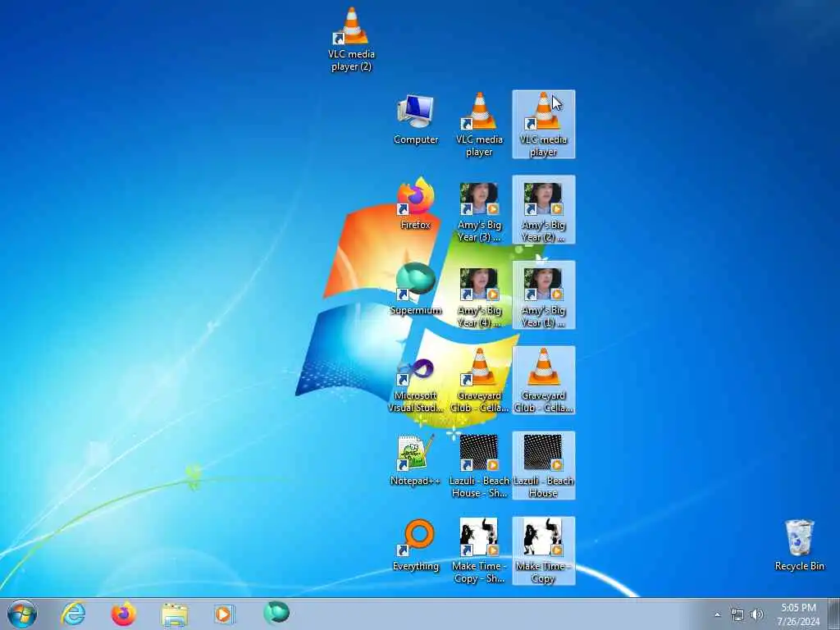Select the Recycle Bin icon
The width and height of the screenshot is (840, 630).
pos(799,545)
